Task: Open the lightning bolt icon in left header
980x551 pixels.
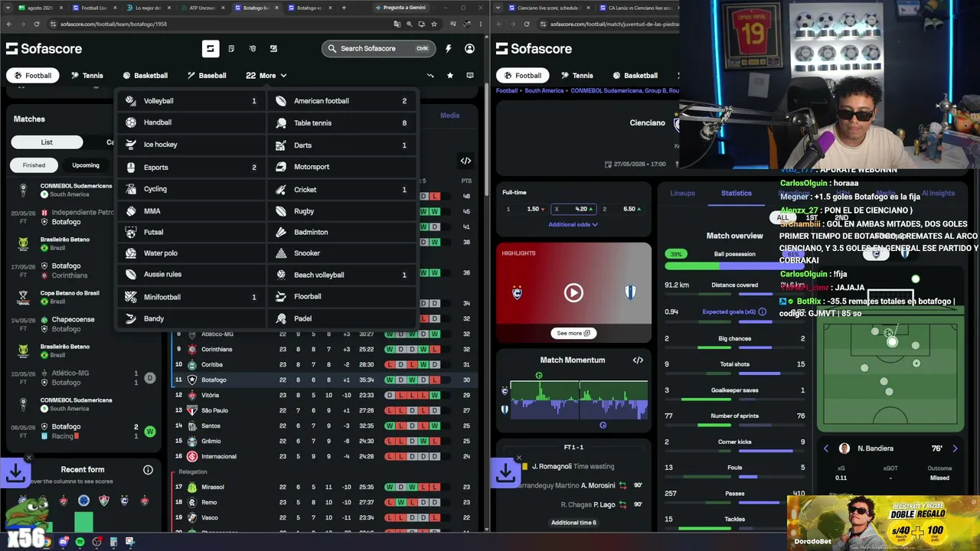Action: point(448,48)
